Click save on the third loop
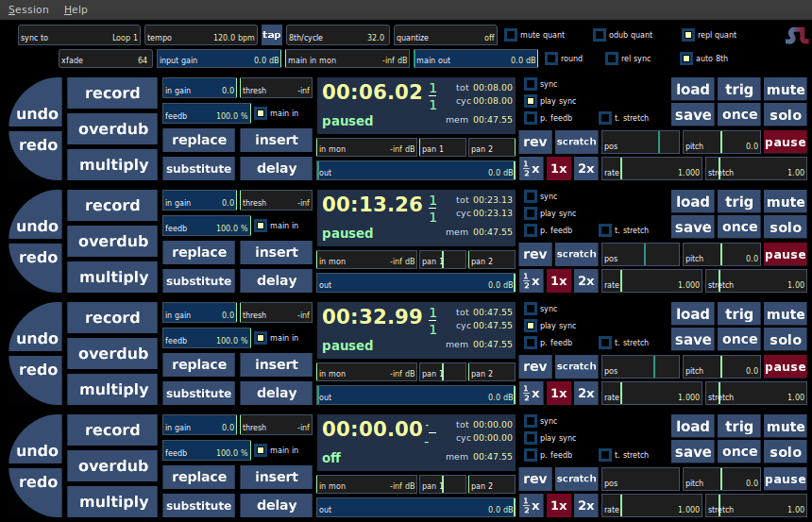This screenshot has height=522, width=812. (693, 340)
